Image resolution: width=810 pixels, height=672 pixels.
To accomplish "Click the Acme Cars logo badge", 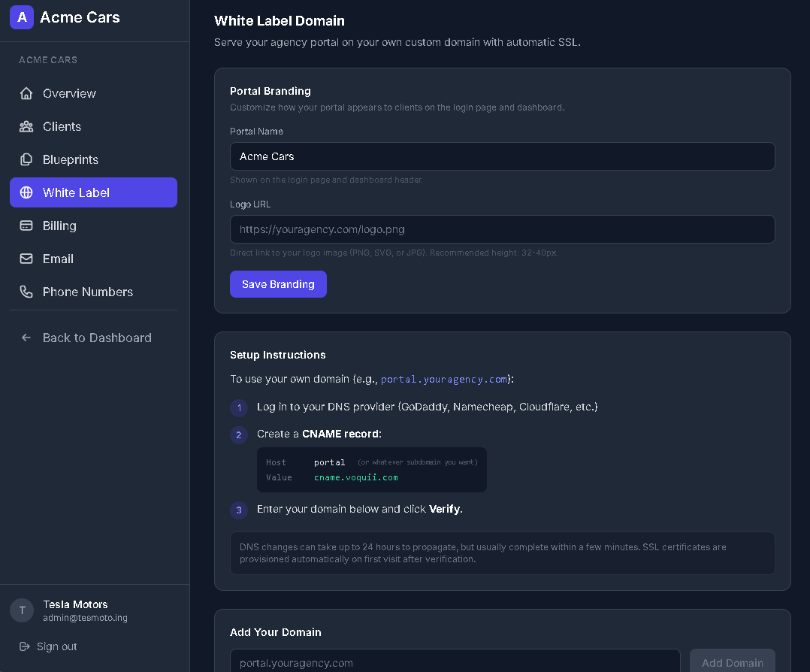I will tap(22, 17).
